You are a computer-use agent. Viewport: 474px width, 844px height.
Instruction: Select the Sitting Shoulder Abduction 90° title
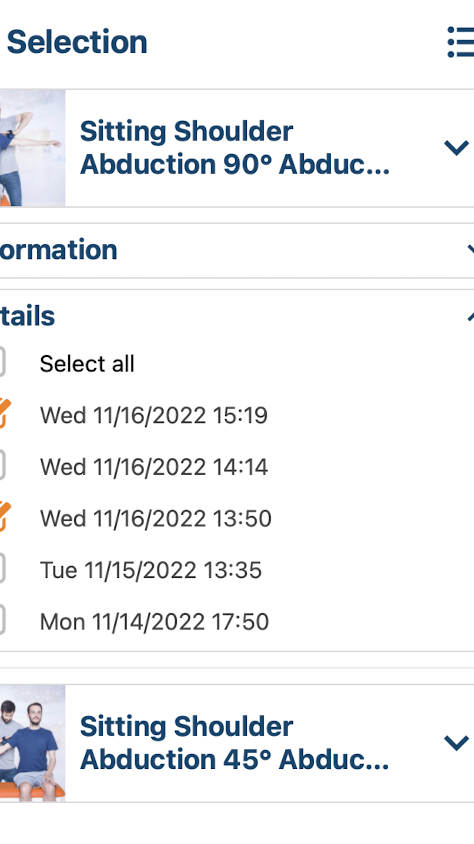(x=235, y=148)
